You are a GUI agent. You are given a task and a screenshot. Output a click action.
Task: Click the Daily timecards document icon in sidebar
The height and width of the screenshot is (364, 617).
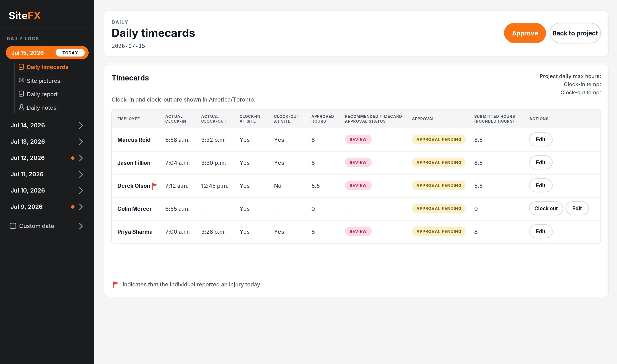21,67
